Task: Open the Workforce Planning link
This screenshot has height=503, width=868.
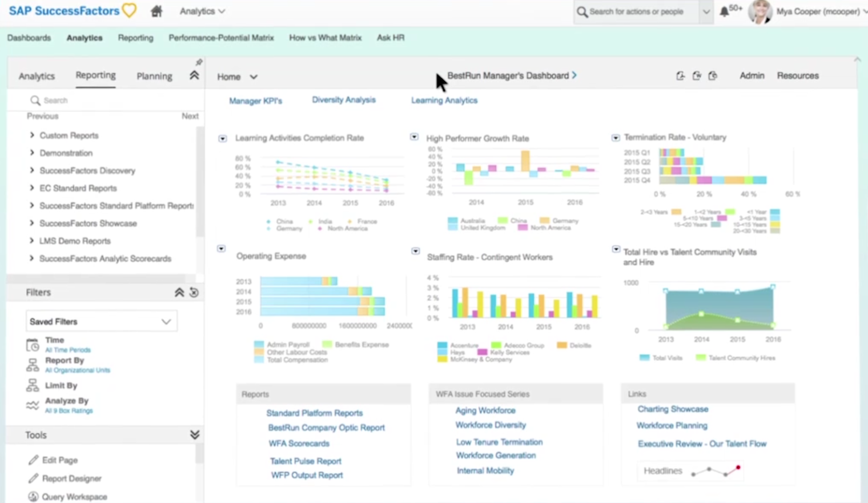Action: point(672,425)
